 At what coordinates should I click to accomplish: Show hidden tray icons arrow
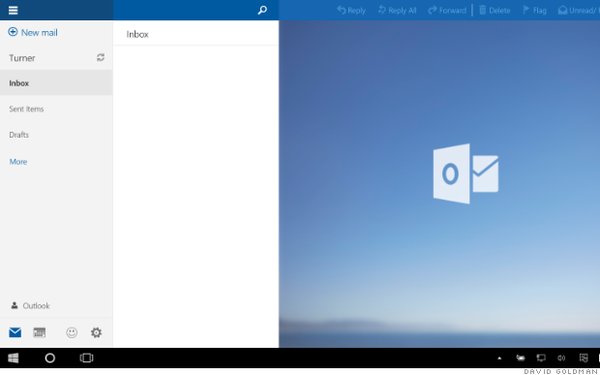499,358
